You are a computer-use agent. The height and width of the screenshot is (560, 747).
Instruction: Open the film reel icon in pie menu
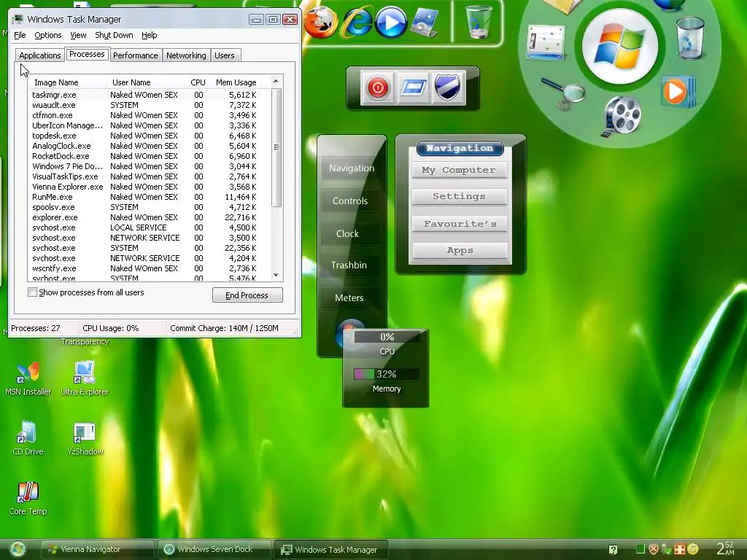622,116
